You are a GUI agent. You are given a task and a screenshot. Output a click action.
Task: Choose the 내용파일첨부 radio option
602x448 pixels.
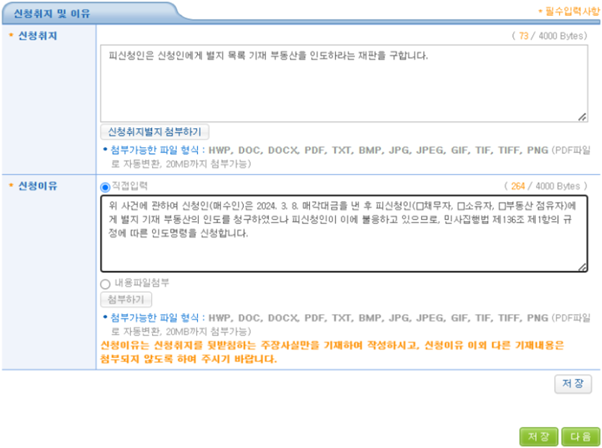[x=105, y=283]
